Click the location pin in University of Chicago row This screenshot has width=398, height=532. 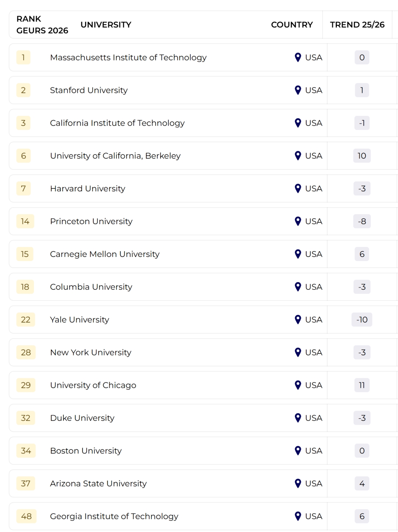tap(298, 385)
